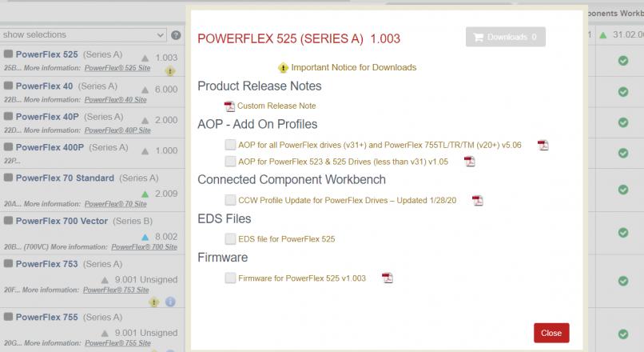This screenshot has height=352, width=644.
Task: Open PDF for CCW Profile Update
Action: 477,201
